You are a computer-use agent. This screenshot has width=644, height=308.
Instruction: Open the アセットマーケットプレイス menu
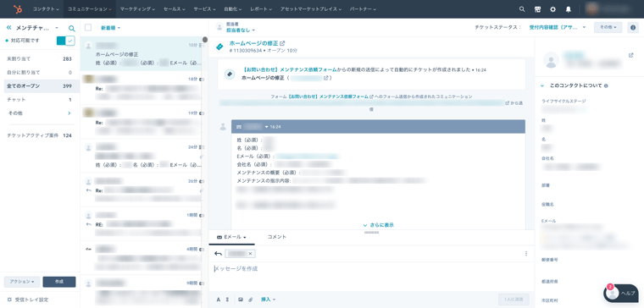click(311, 9)
